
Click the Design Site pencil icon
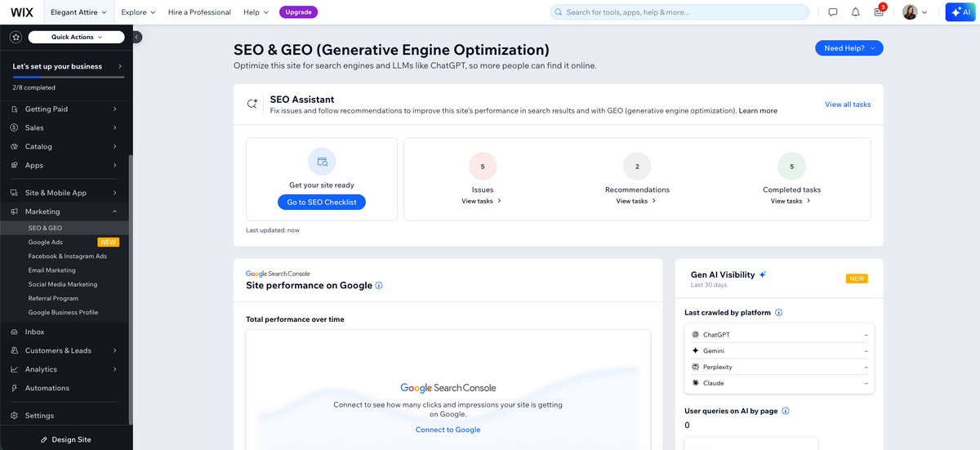[44, 439]
